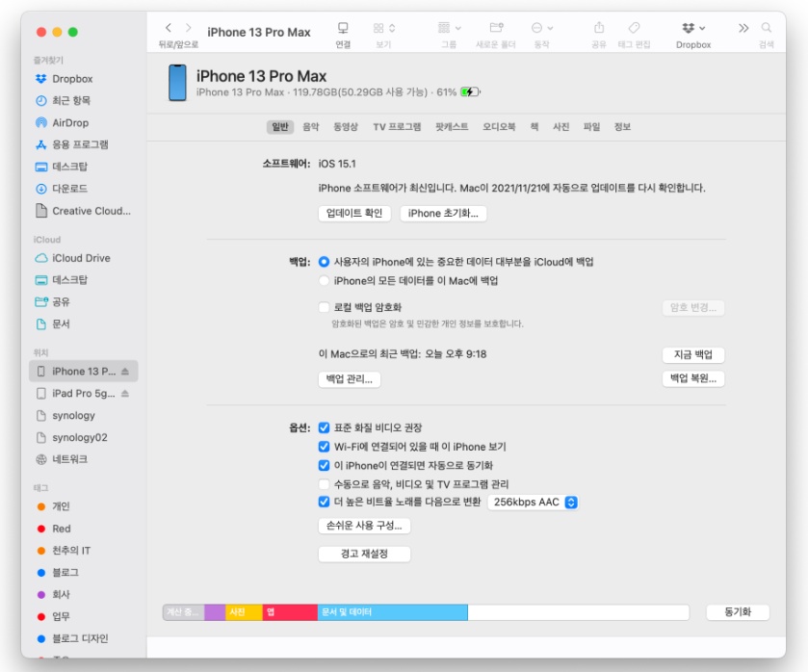Click the 보기 view grid icon
808x672 pixels.
(x=378, y=28)
